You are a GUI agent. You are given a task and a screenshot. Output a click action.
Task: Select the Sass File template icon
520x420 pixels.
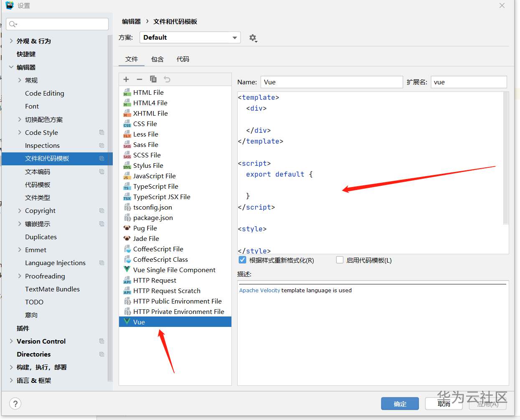[127, 144]
